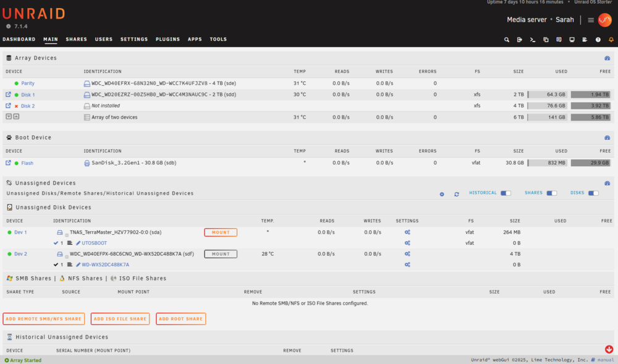Screen dimensions: 618x364
Task: Open the TOOLS tab
Action: pos(218,40)
